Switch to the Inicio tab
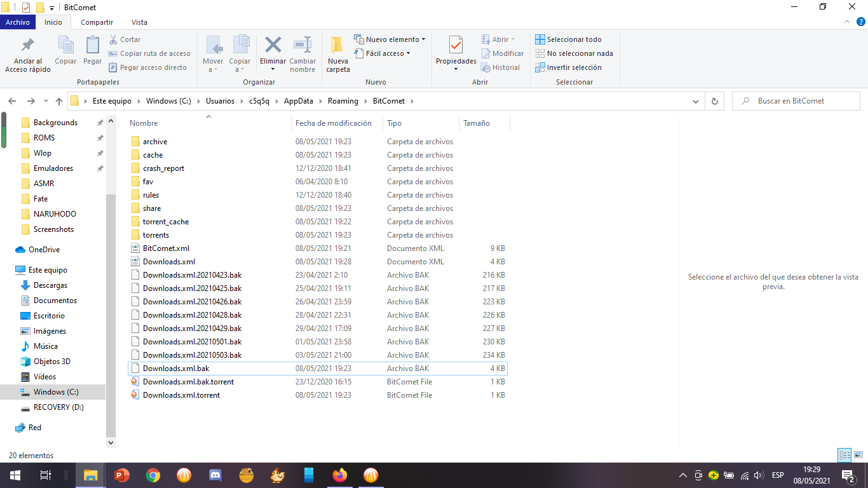Image resolution: width=868 pixels, height=488 pixels. pyautogui.click(x=53, y=22)
